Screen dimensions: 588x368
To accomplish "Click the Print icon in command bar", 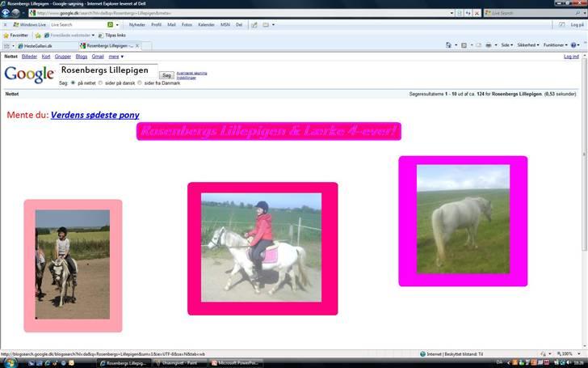I will [488, 45].
